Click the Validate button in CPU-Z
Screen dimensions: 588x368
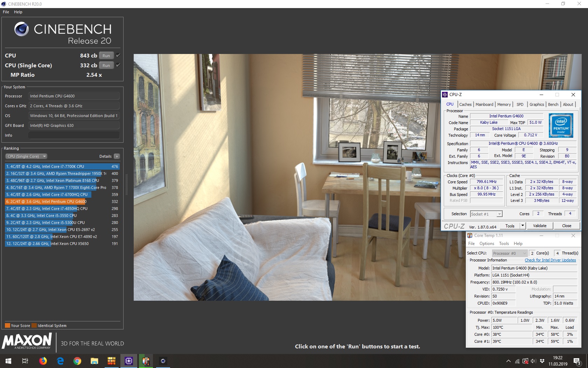coord(540,226)
